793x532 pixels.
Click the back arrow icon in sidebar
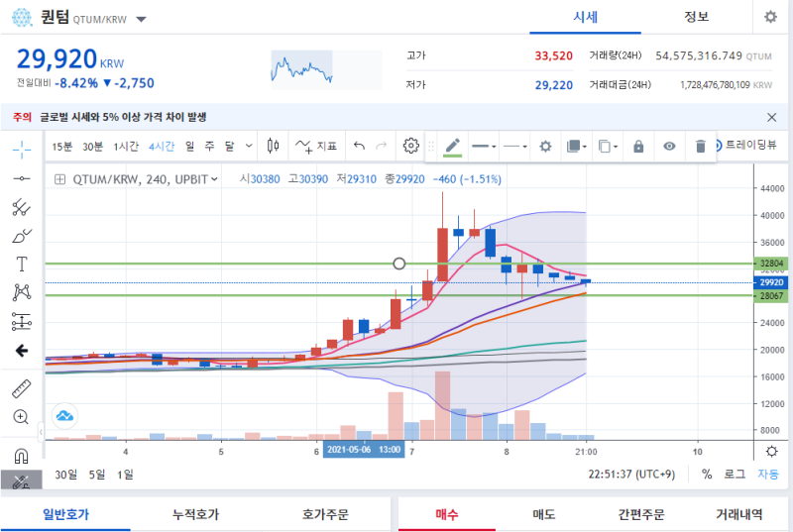tap(21, 350)
